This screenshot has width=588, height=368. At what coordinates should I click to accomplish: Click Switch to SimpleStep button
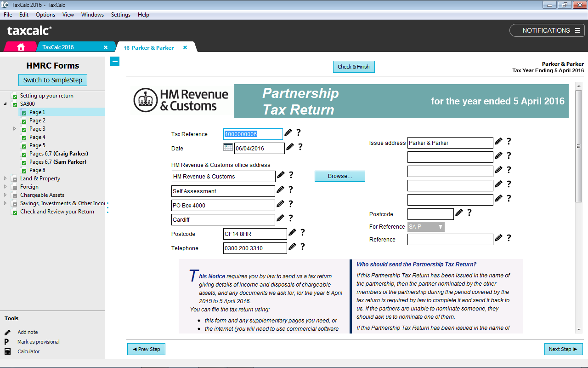point(52,80)
